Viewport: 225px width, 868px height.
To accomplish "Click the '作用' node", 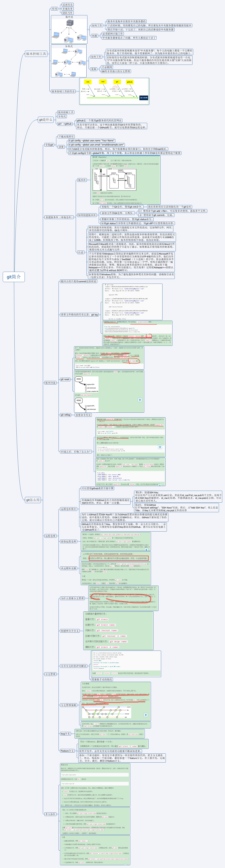I will click(x=54, y=9).
